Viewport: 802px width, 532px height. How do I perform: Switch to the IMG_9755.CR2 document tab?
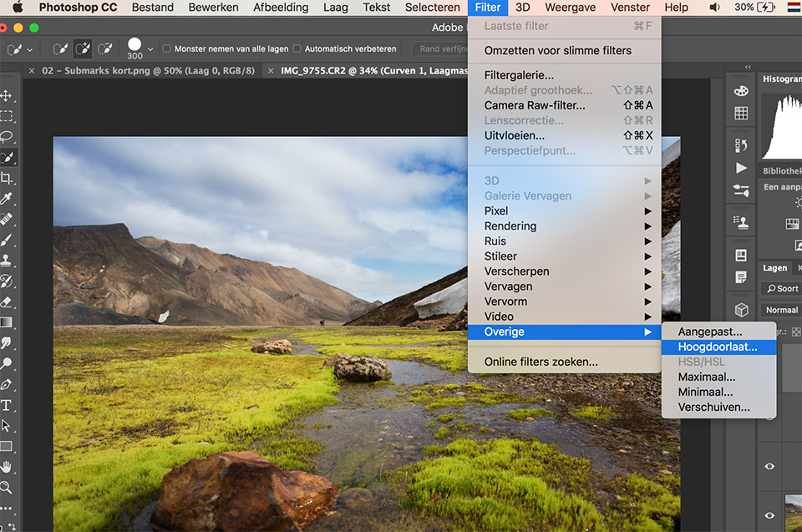pos(374,71)
